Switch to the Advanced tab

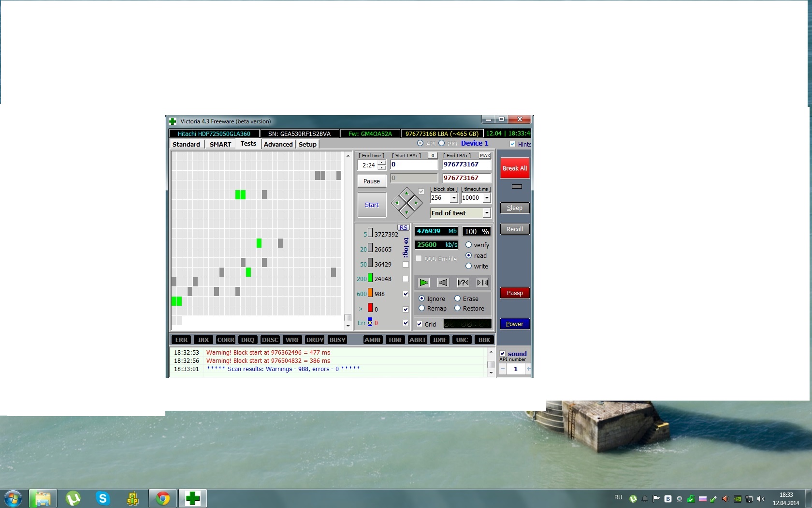278,144
